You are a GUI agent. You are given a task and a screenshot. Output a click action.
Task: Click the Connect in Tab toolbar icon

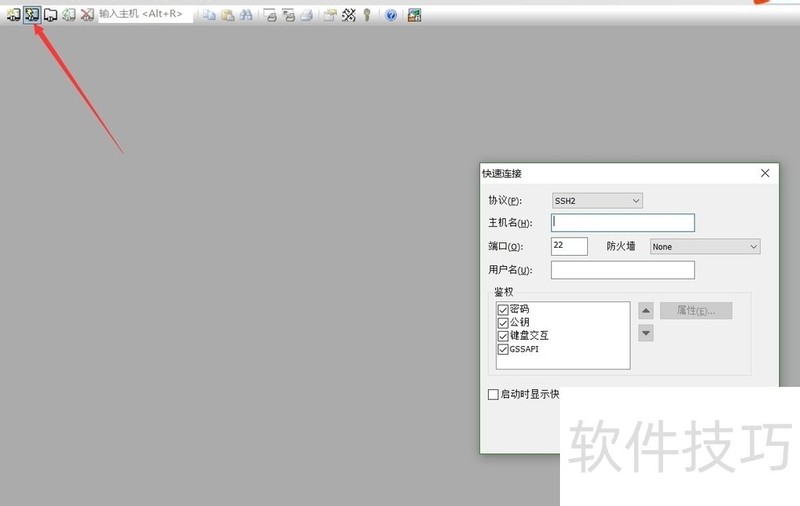coord(50,15)
